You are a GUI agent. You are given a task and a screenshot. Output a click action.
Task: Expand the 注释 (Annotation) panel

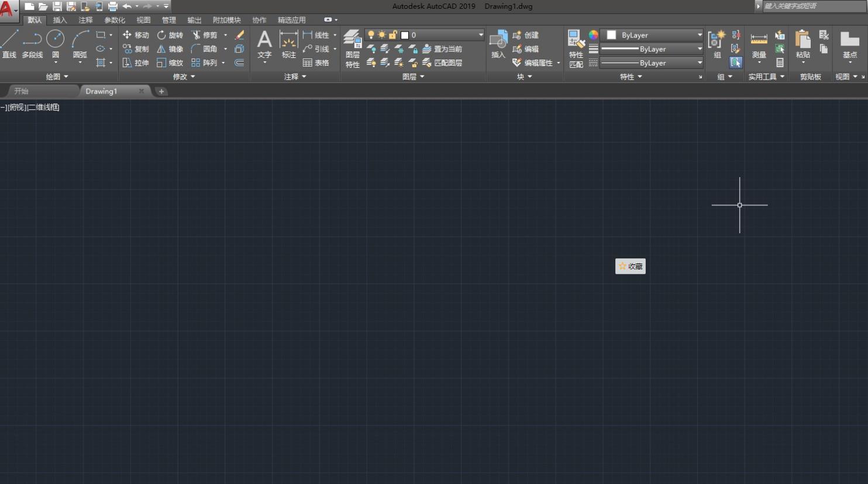coord(295,77)
